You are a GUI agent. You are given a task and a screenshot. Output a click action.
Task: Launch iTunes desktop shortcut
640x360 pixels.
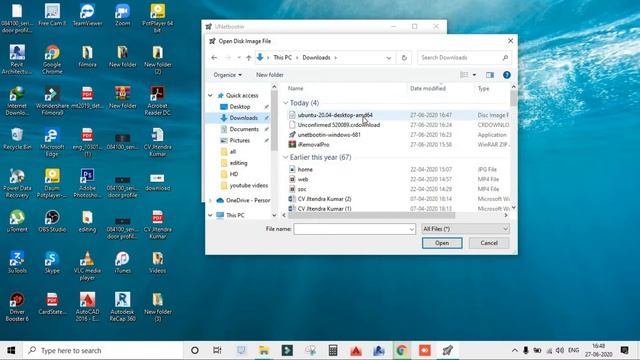tap(122, 262)
